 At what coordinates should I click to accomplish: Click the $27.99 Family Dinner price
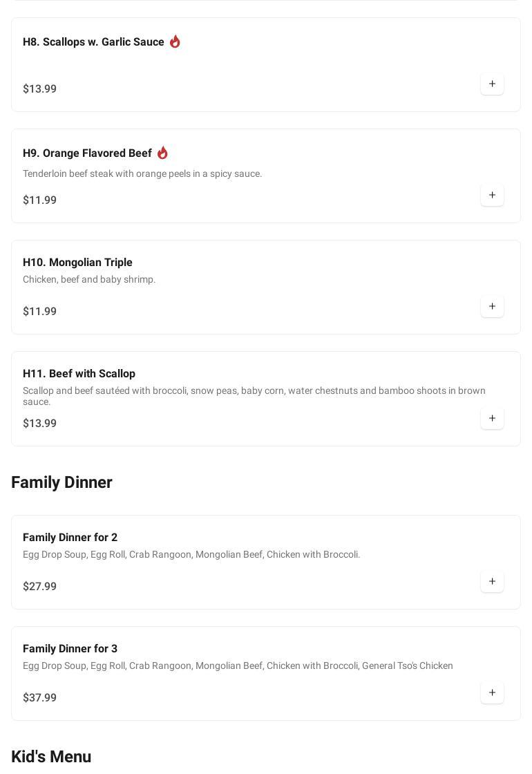point(39,587)
